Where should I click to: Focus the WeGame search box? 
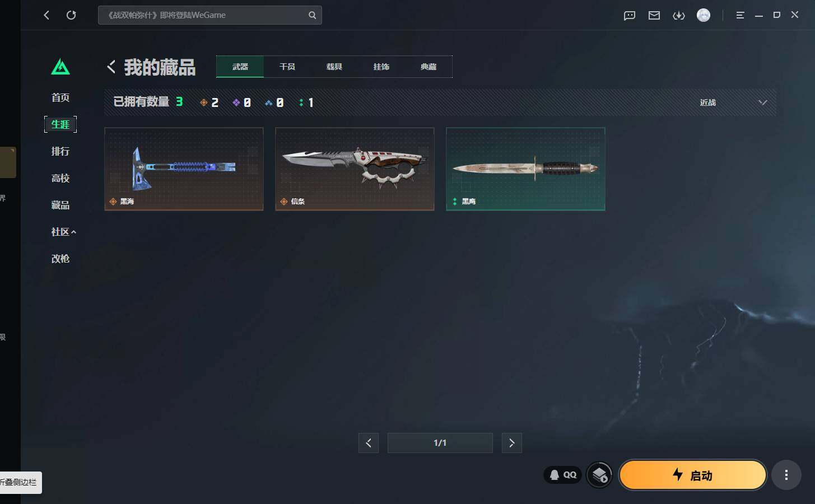[x=209, y=15]
